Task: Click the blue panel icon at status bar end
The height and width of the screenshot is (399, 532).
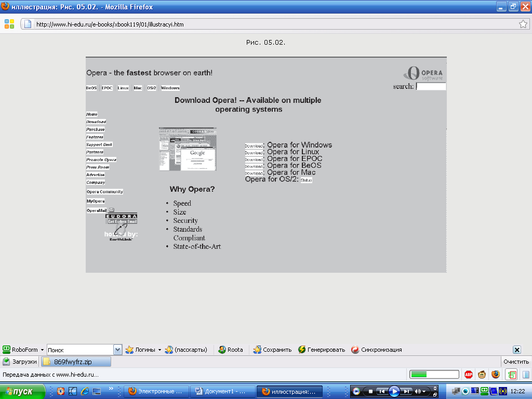Action: [526, 375]
